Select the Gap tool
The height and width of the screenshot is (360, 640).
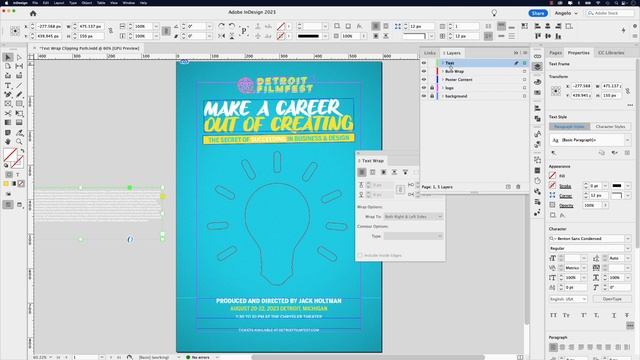[19, 66]
